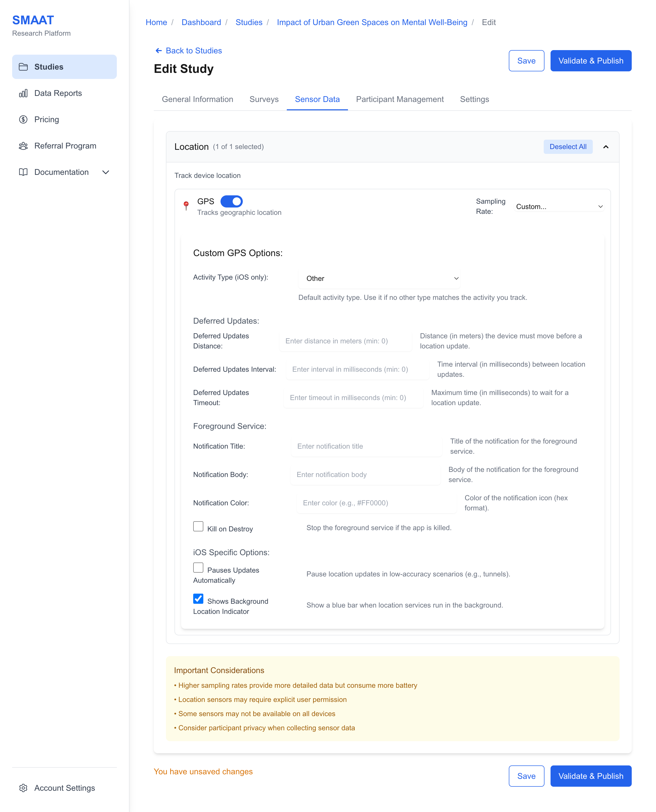Uncheck Shows Background Location Indicator
Viewport: 656px width, 812px height.
198,598
